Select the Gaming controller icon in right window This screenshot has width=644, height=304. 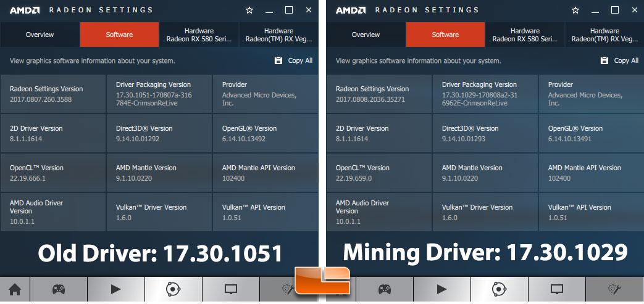(x=384, y=289)
